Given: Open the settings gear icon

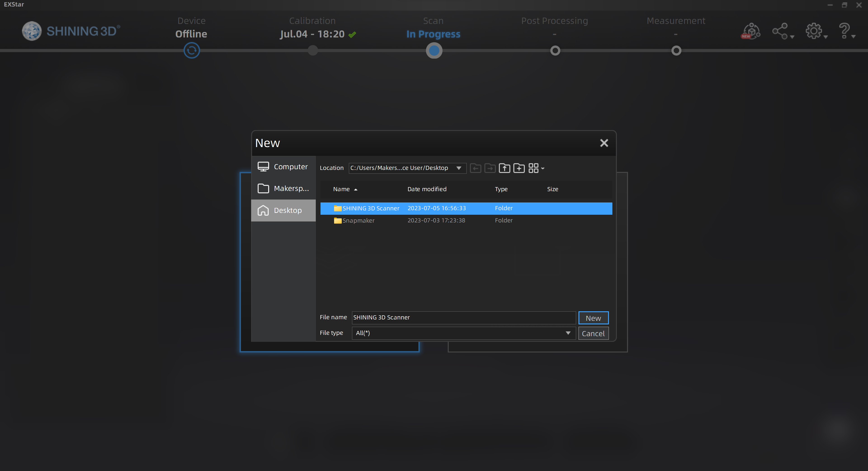Looking at the screenshot, I should [814, 31].
